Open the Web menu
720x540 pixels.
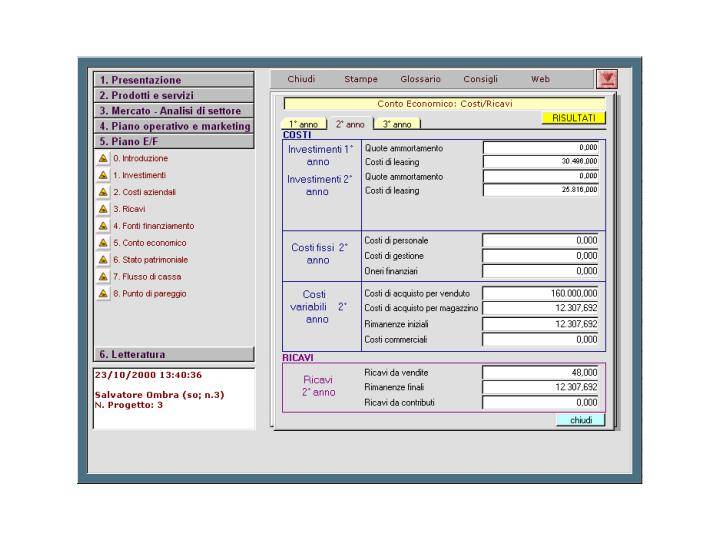(x=540, y=79)
